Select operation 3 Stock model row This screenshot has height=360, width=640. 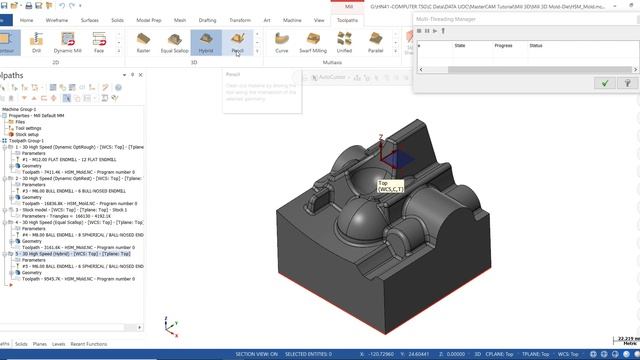[71, 210]
